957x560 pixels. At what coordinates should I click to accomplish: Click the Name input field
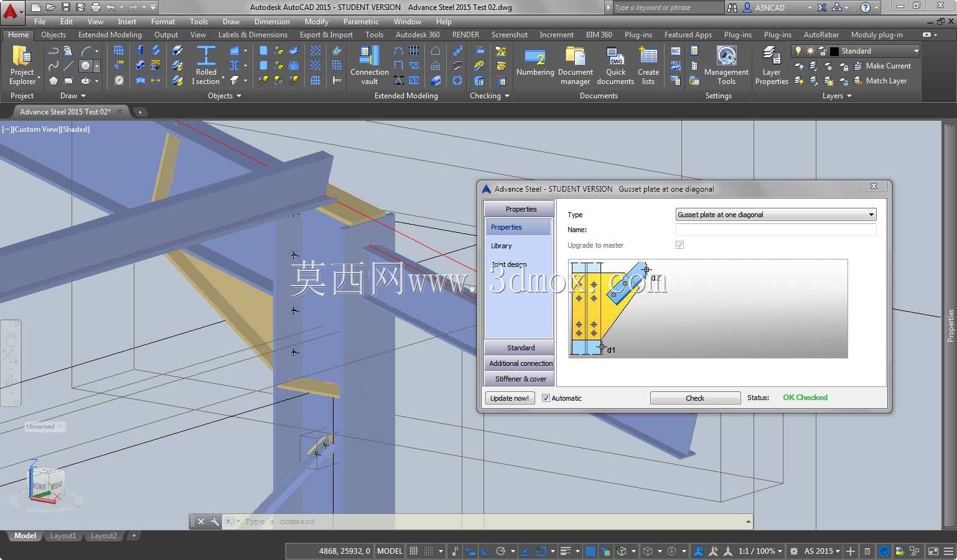click(x=776, y=230)
